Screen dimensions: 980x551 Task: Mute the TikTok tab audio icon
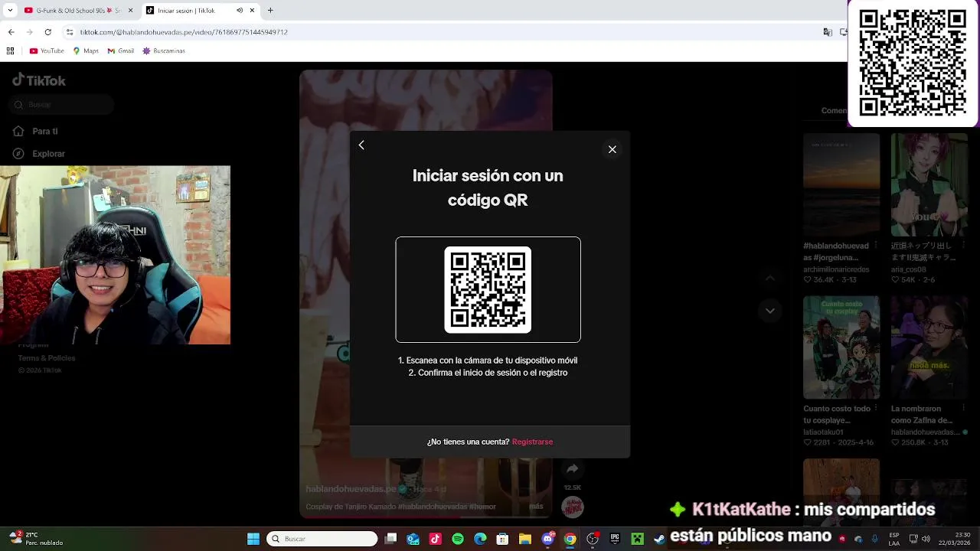point(240,11)
